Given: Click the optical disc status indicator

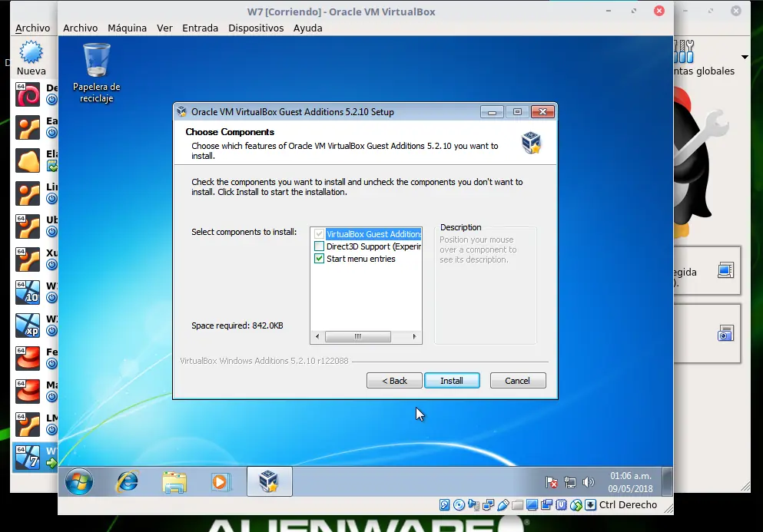Looking at the screenshot, I should [x=459, y=505].
